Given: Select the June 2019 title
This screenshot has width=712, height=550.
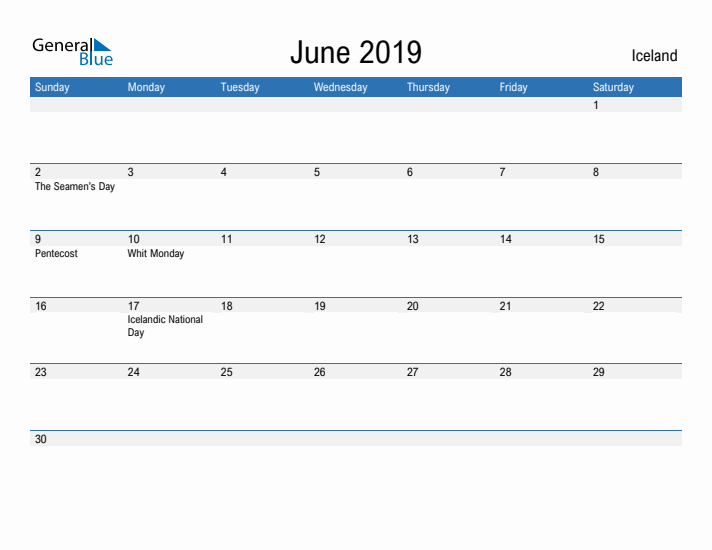Looking at the screenshot, I should [x=356, y=52].
